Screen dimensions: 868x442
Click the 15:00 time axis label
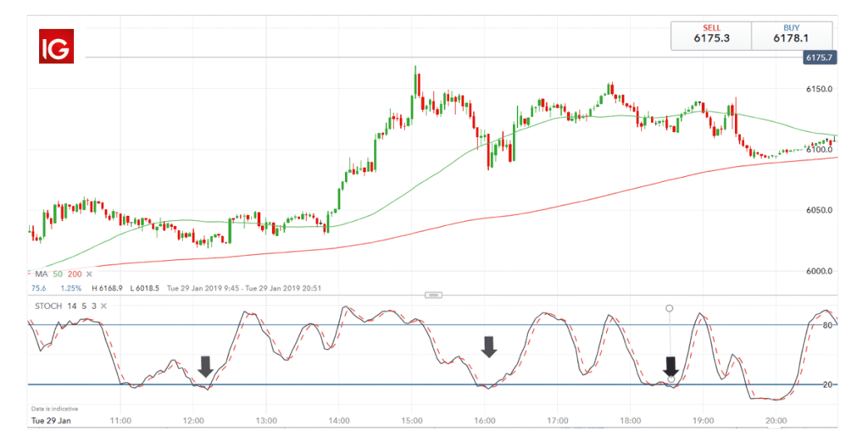point(413,420)
